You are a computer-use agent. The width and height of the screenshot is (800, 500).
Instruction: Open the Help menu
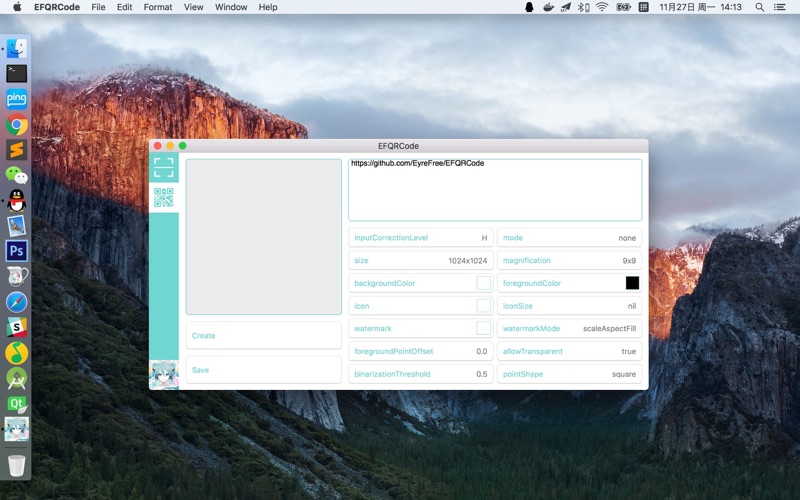click(x=268, y=7)
